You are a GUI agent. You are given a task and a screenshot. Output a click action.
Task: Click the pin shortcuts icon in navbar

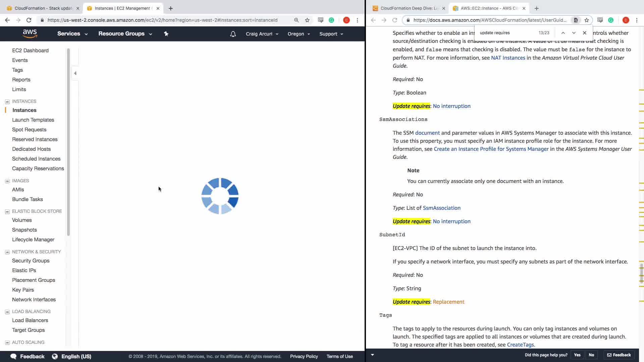click(x=166, y=34)
